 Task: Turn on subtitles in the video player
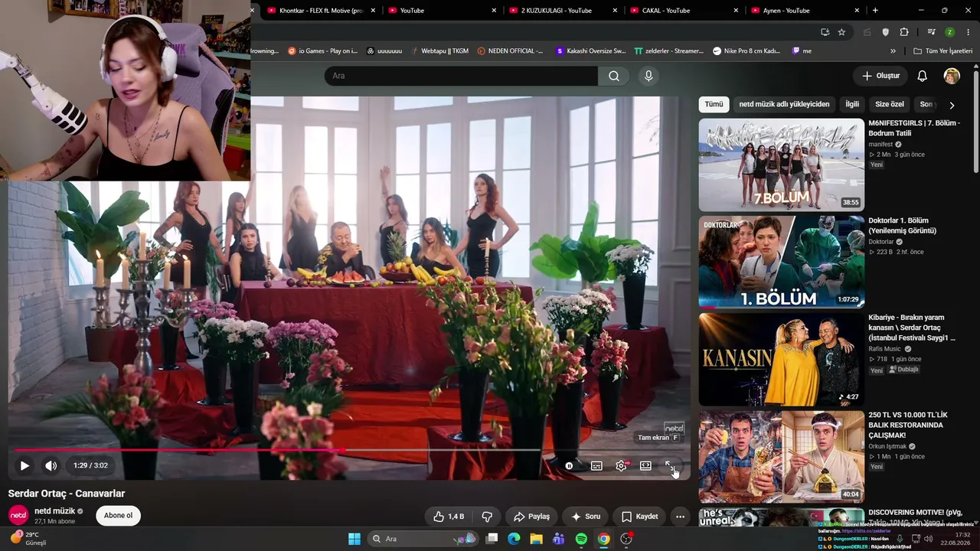pos(596,465)
